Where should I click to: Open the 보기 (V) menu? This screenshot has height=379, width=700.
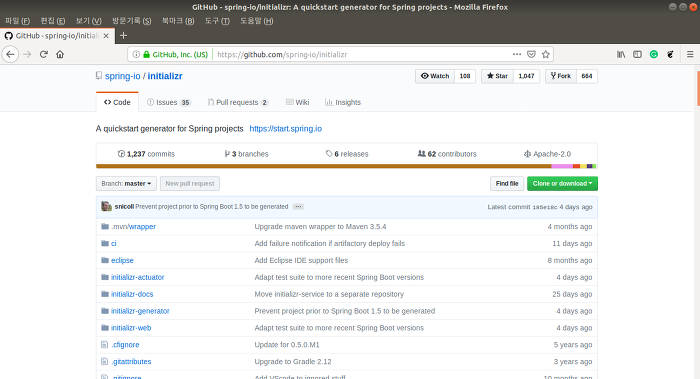pyautogui.click(x=88, y=21)
